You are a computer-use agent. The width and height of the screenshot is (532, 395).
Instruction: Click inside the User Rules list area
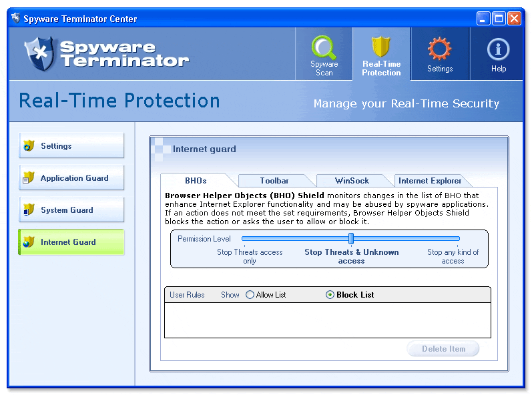coord(327,320)
